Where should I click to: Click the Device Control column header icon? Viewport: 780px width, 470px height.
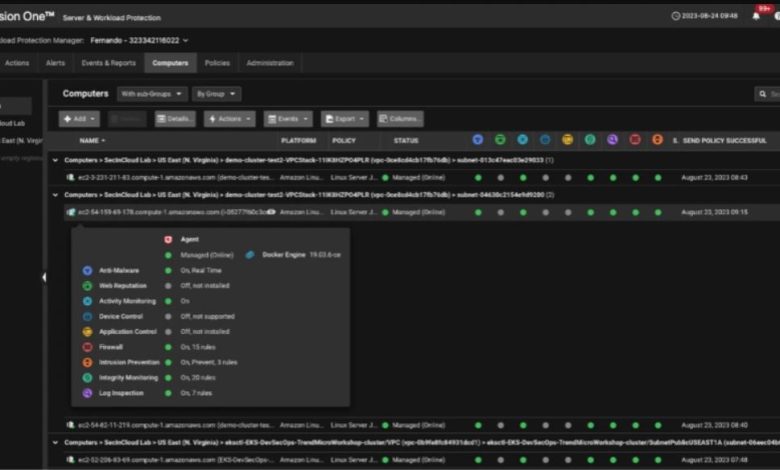[545, 140]
